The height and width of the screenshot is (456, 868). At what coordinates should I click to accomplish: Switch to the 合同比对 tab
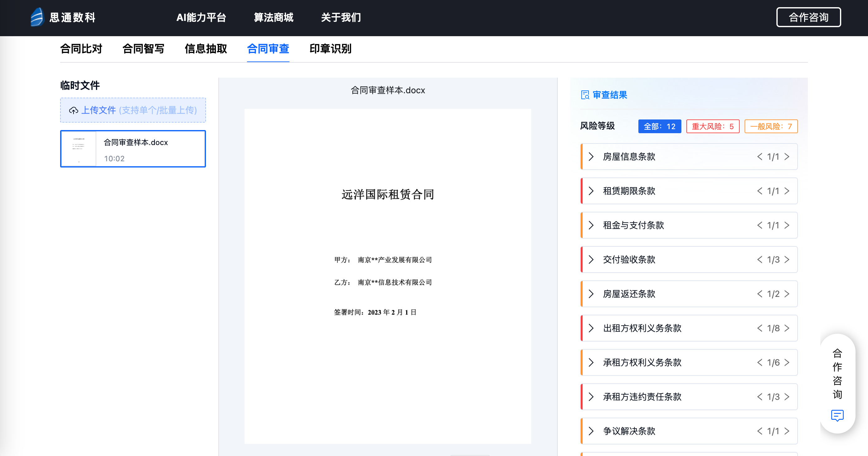(x=81, y=49)
